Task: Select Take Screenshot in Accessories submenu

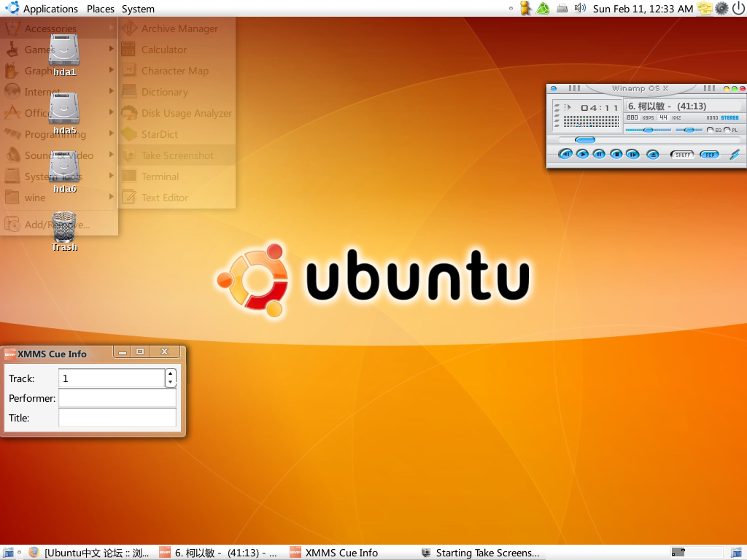Action: click(177, 155)
